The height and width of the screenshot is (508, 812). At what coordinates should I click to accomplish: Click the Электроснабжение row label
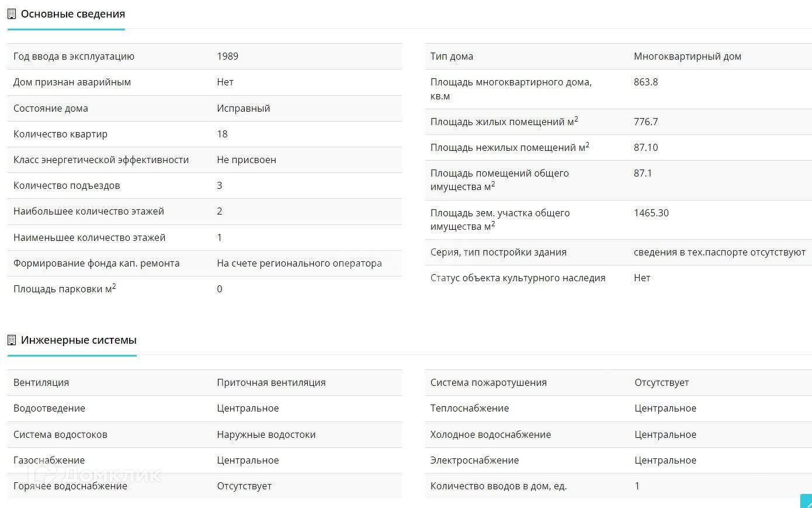(474, 461)
